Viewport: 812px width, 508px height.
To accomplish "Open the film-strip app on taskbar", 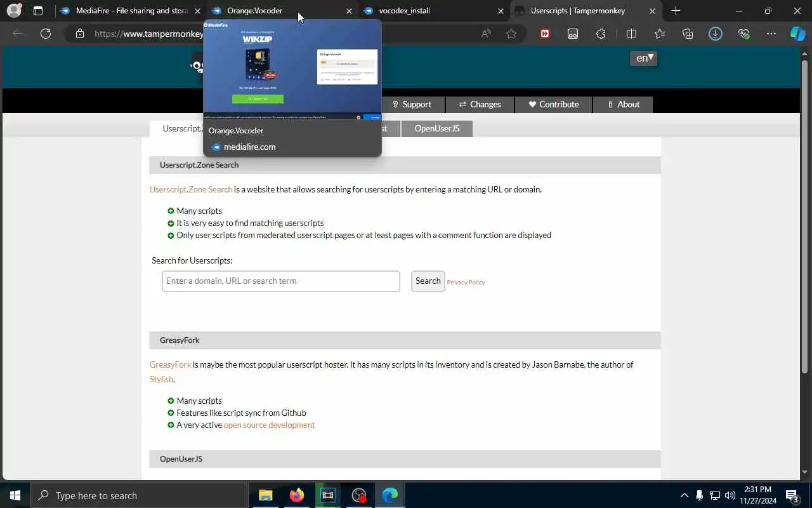I will click(x=327, y=495).
